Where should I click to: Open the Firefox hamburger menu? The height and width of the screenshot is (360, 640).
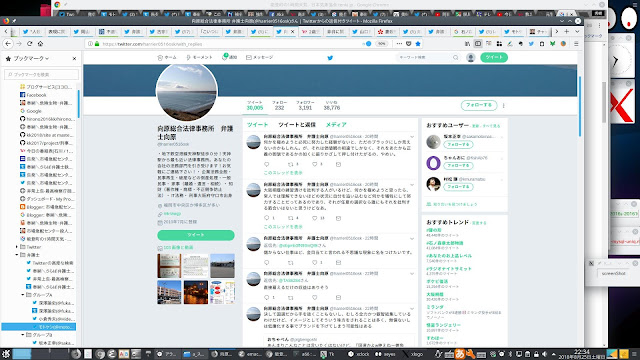click(x=576, y=44)
